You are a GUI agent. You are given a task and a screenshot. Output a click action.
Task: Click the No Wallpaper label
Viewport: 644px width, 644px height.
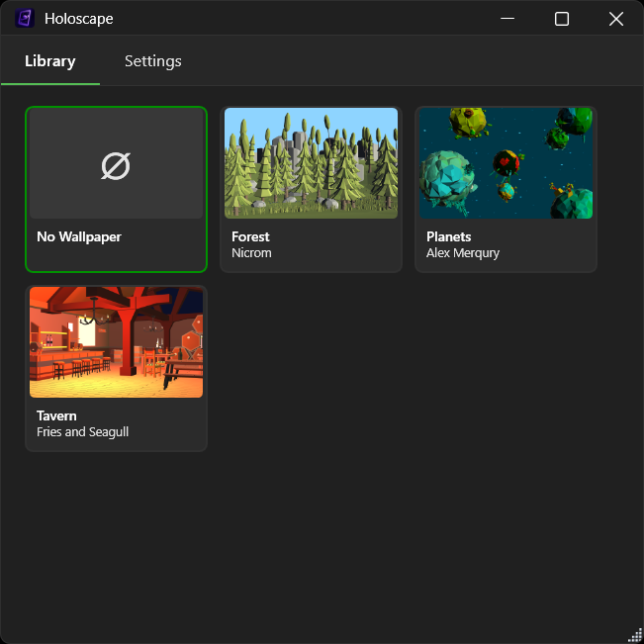click(79, 237)
